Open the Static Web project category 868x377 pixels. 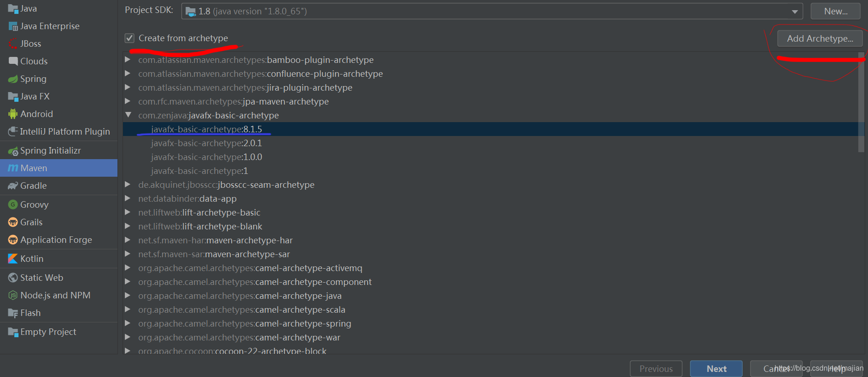click(x=59, y=278)
